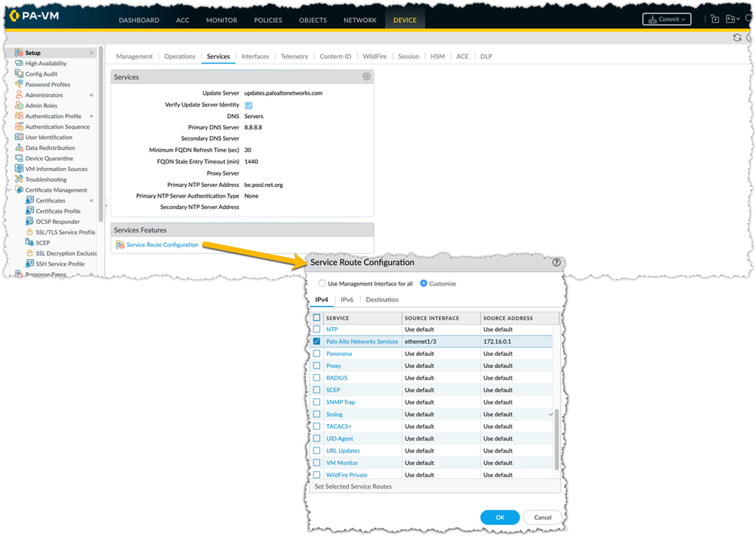Viewport: 756px width, 536px height.
Task: Click the VM Monitor service link
Action: [342, 463]
